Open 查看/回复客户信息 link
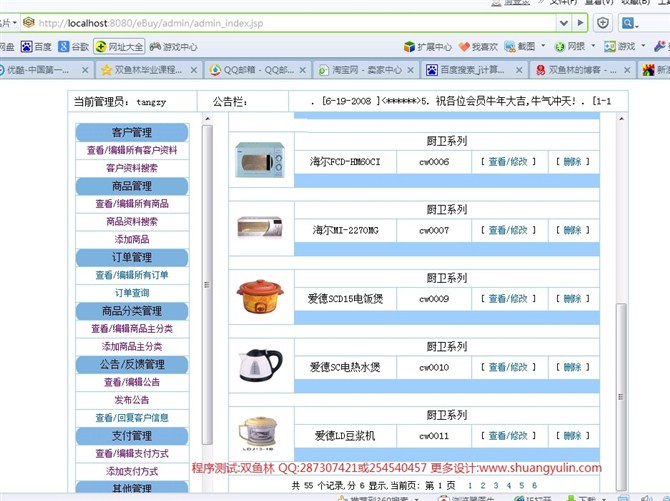This screenshot has height=501, width=670. pyautogui.click(x=132, y=418)
